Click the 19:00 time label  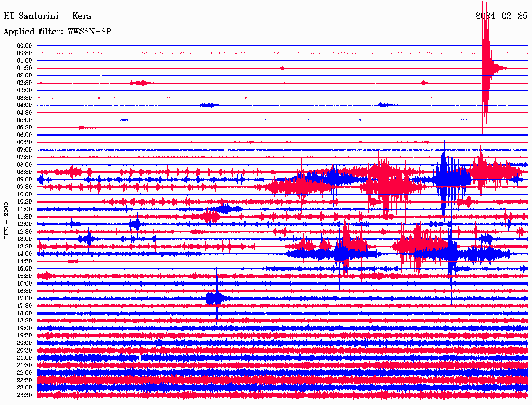click(24, 328)
